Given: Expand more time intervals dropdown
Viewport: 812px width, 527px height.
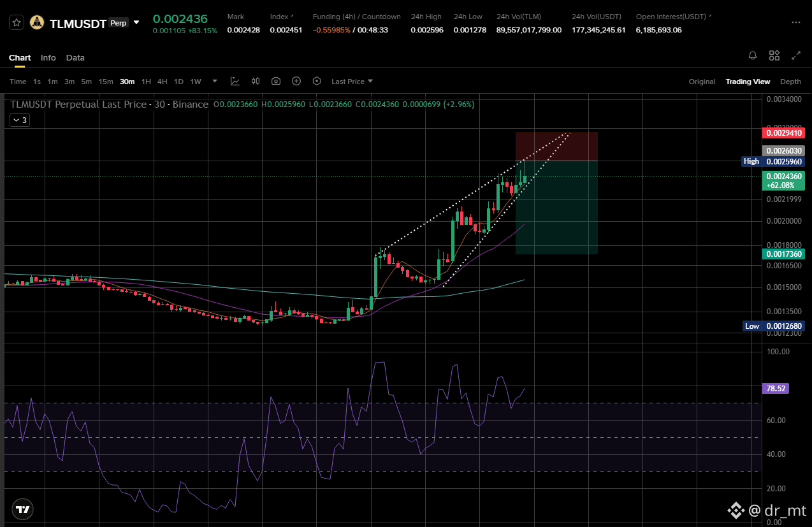Looking at the screenshot, I should [x=215, y=82].
